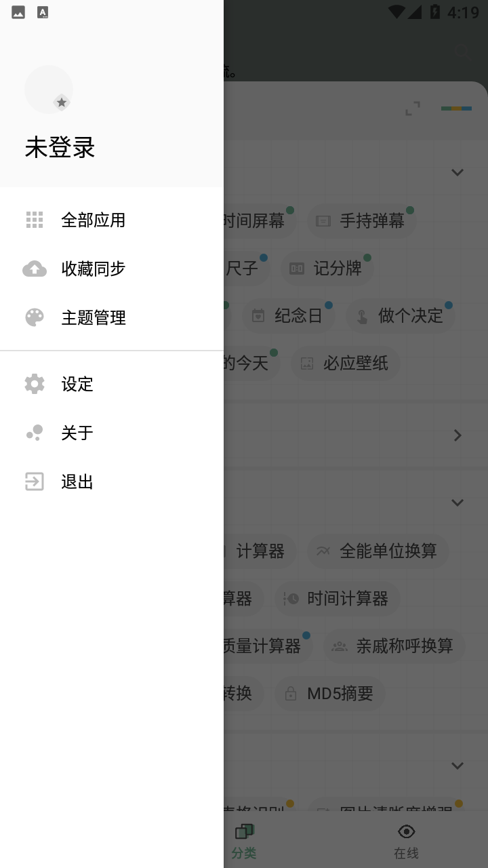Tap the profile avatar with star badge

(x=49, y=90)
